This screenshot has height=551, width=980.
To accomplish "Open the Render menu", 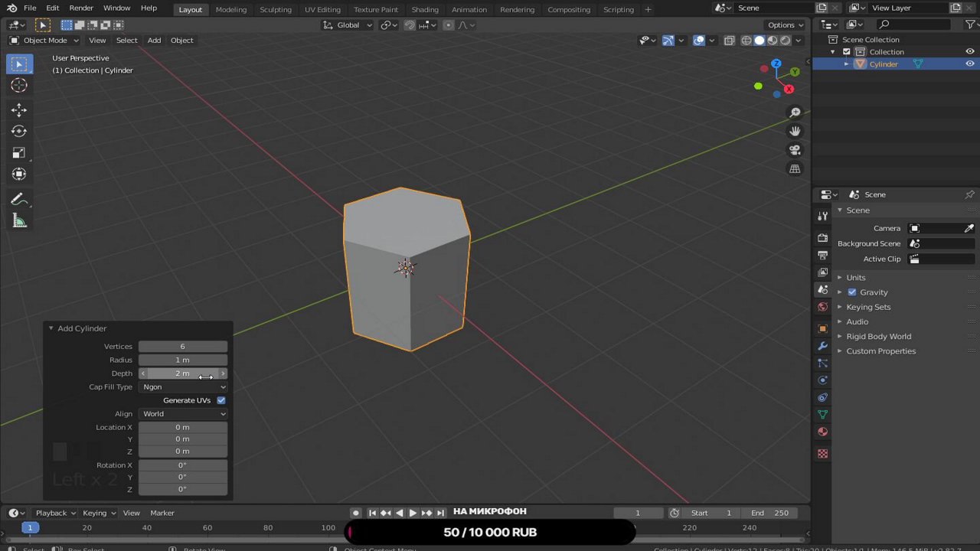I will 81,8.
